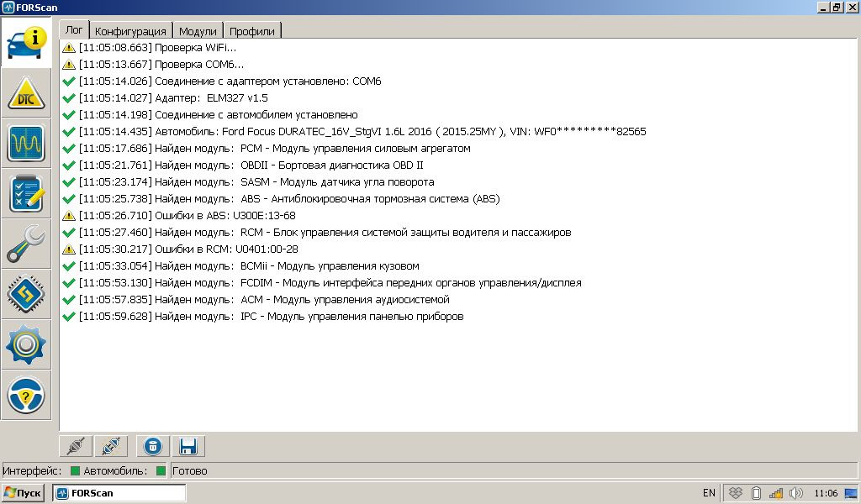Switch to the Лог tab
The height and width of the screenshot is (504, 861).
point(74,29)
